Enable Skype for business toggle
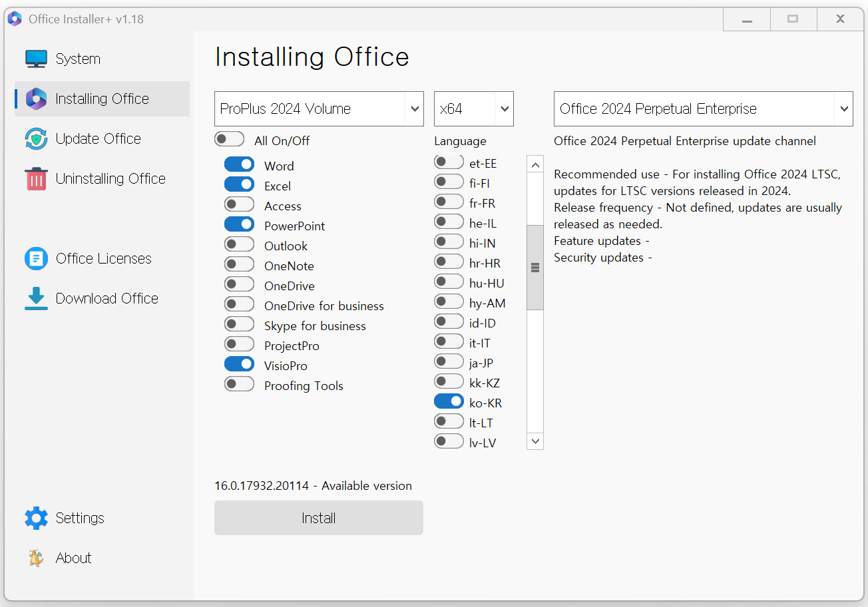The image size is (868, 607). (239, 323)
